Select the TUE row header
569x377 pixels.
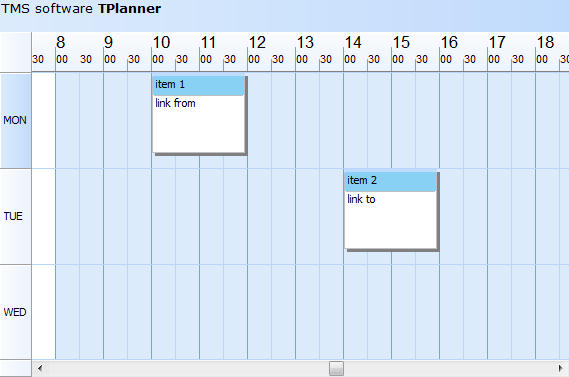click(x=16, y=217)
